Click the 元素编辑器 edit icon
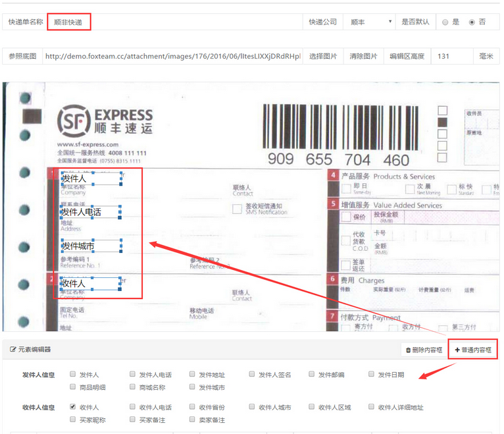The width and height of the screenshot is (504, 434). coord(13,350)
